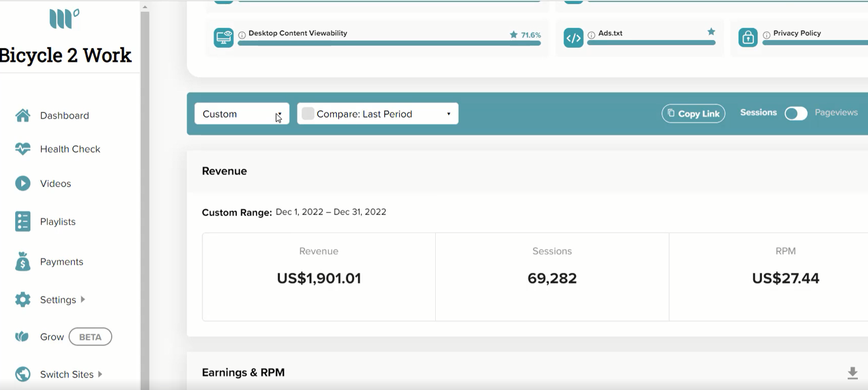
Task: Click info icon beside Privacy Policy
Action: 767,35
